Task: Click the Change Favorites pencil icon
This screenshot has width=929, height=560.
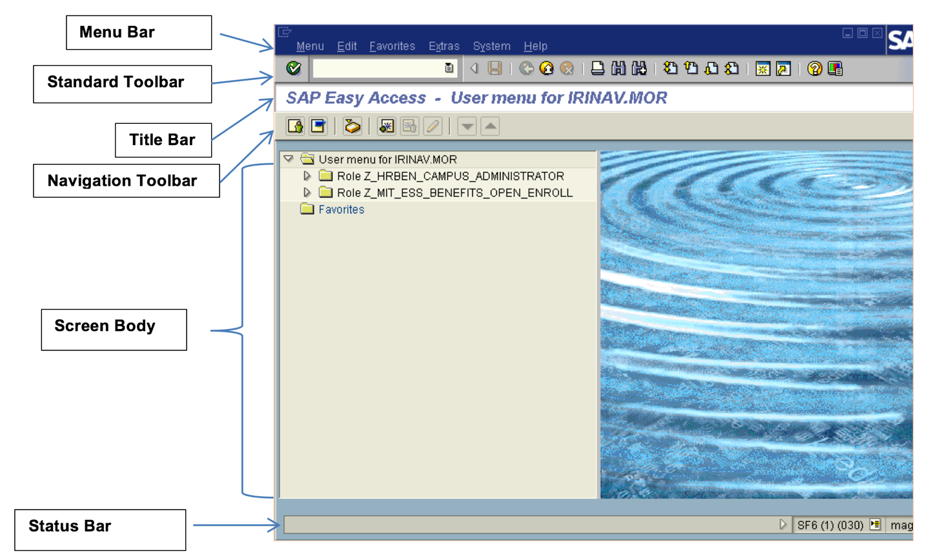Action: pos(433,126)
